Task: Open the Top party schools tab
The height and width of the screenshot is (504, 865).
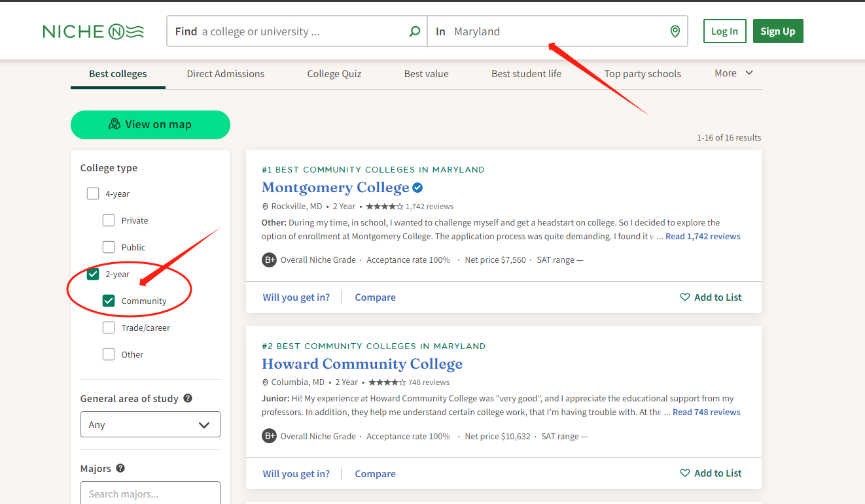Action: [x=642, y=74]
